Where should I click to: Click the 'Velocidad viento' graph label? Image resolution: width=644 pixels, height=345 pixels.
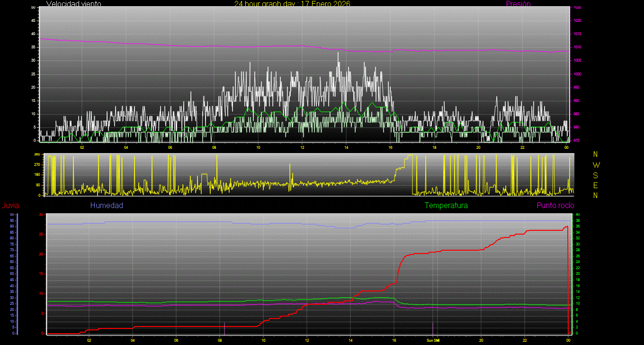pyautogui.click(x=73, y=4)
